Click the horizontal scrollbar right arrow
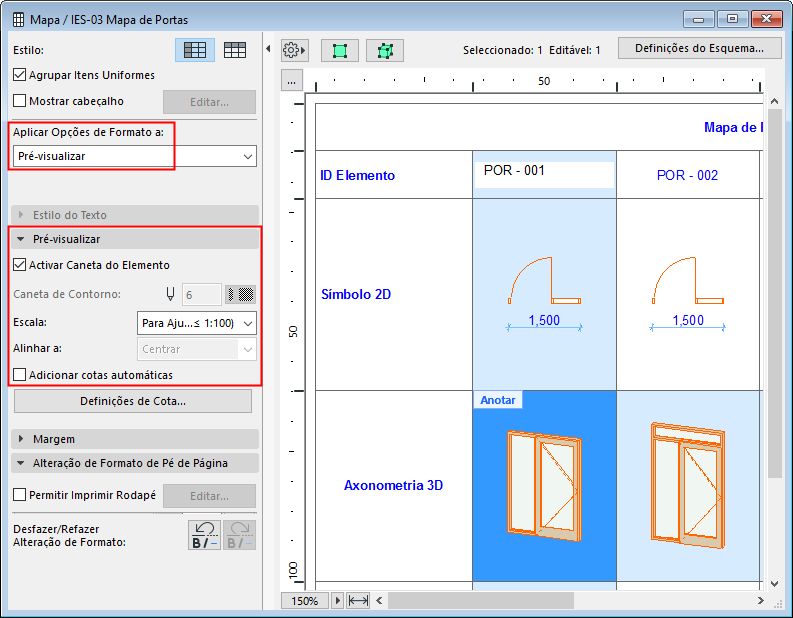The width and height of the screenshot is (793, 618). pos(761,601)
